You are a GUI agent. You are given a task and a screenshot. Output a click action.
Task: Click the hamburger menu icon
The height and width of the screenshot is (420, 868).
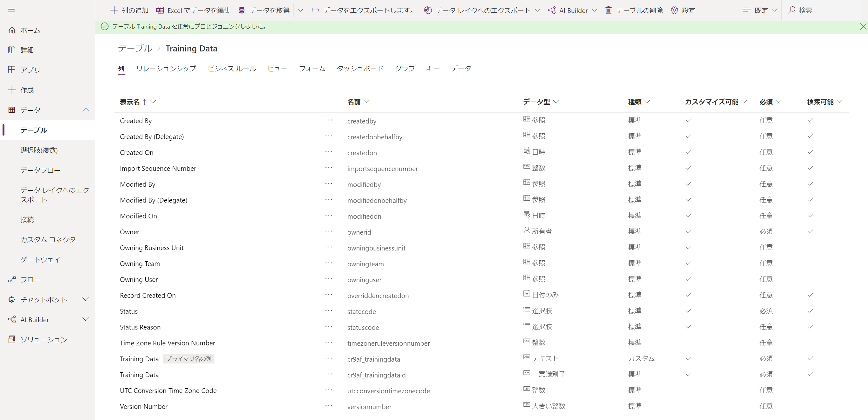[11, 10]
